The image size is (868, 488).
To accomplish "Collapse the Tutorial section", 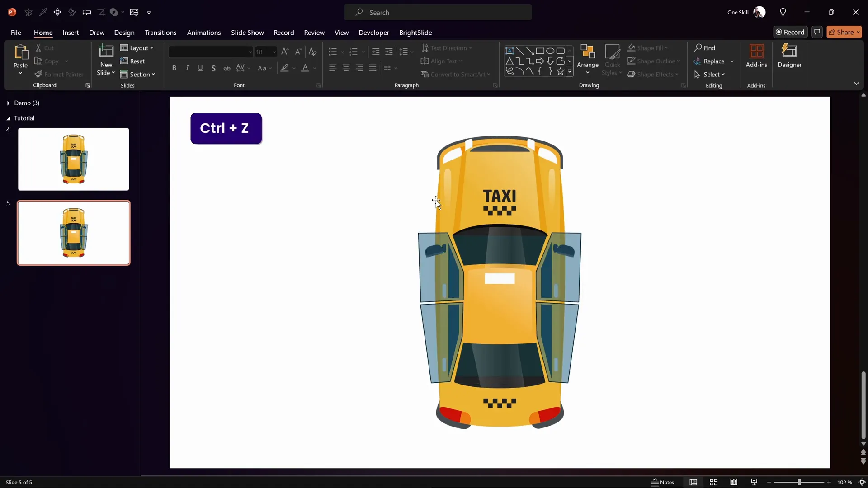I will [x=8, y=118].
